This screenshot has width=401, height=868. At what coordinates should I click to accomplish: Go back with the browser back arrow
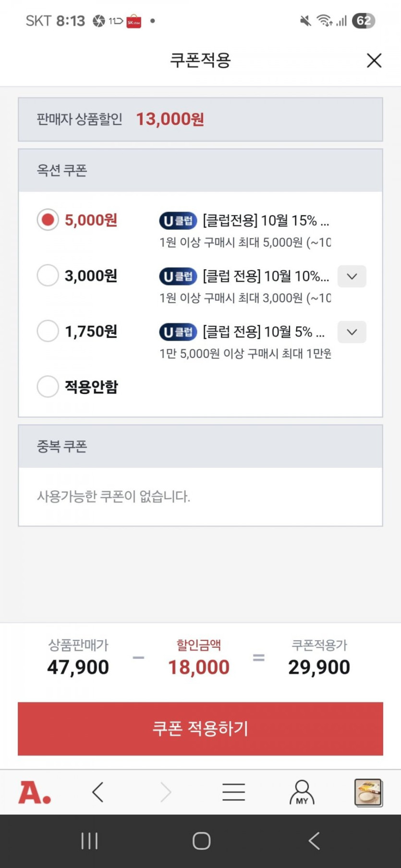[98, 792]
